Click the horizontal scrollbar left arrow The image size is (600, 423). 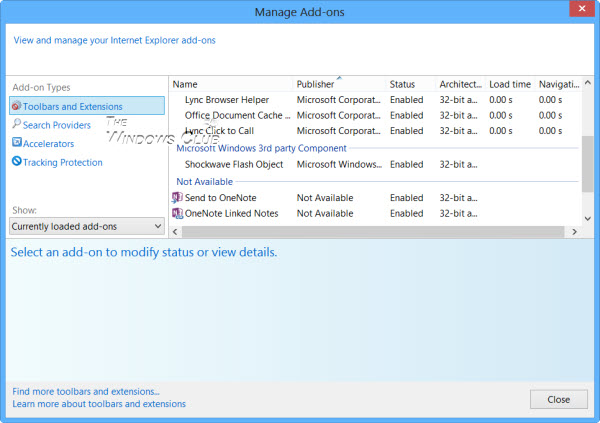click(175, 232)
